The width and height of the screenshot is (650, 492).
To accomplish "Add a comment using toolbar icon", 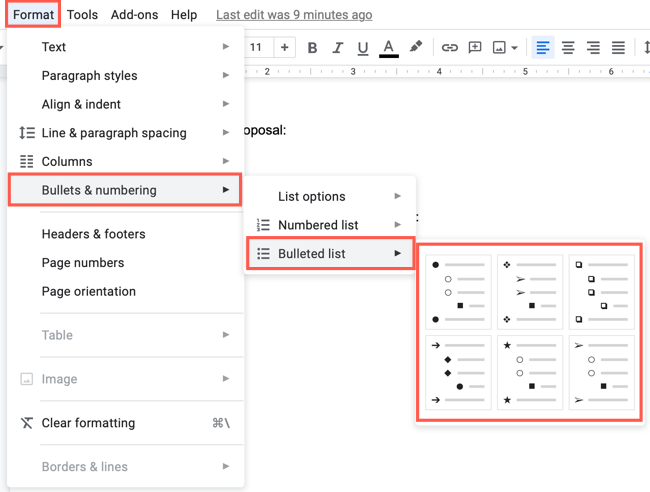I will click(x=475, y=48).
